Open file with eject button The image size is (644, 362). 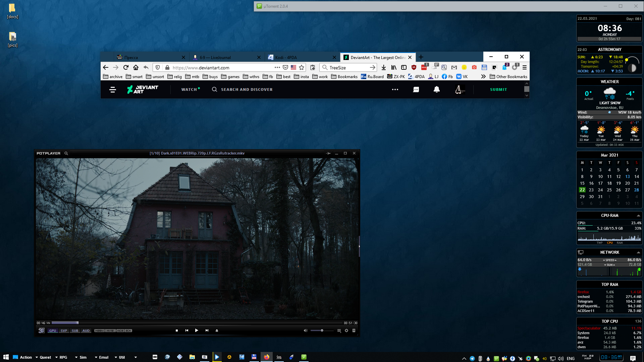[x=217, y=330]
